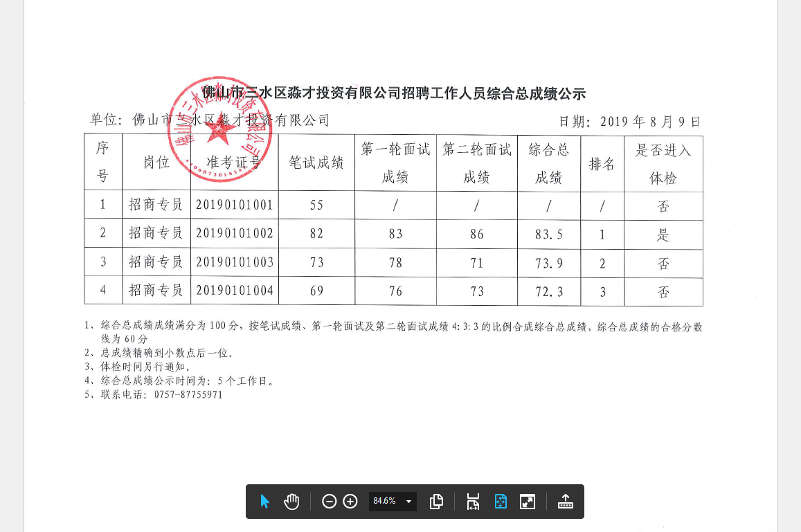Click admission number 20190101002 cell
The height and width of the screenshot is (532, 801).
pos(235,234)
